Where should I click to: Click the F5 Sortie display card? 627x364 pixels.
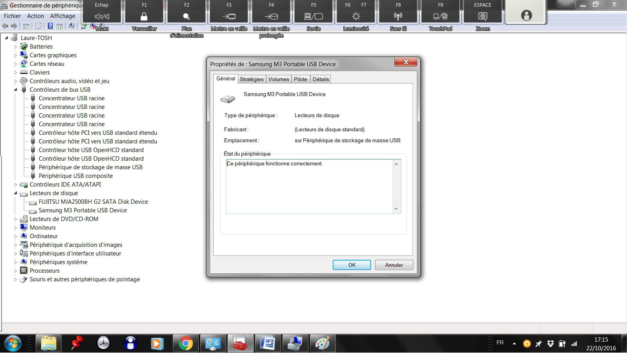click(313, 12)
